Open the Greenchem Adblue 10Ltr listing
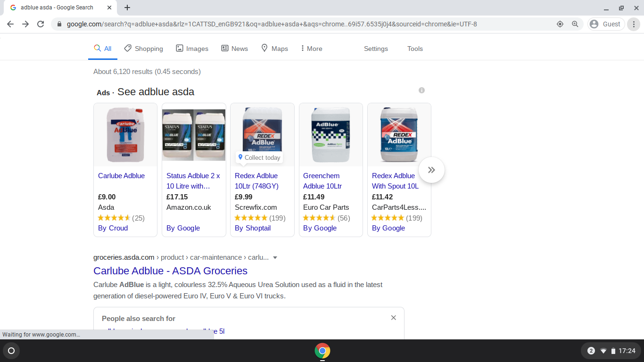The width and height of the screenshot is (644, 362). pos(322,181)
